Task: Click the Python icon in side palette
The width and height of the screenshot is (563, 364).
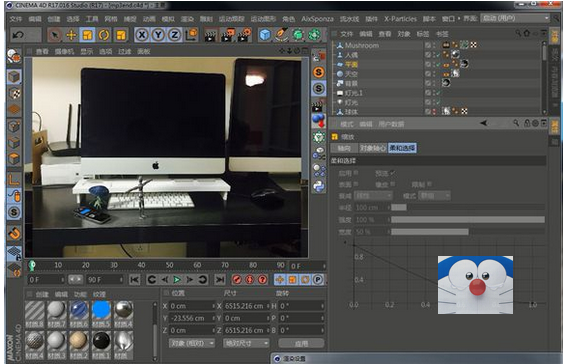Action: [x=318, y=186]
